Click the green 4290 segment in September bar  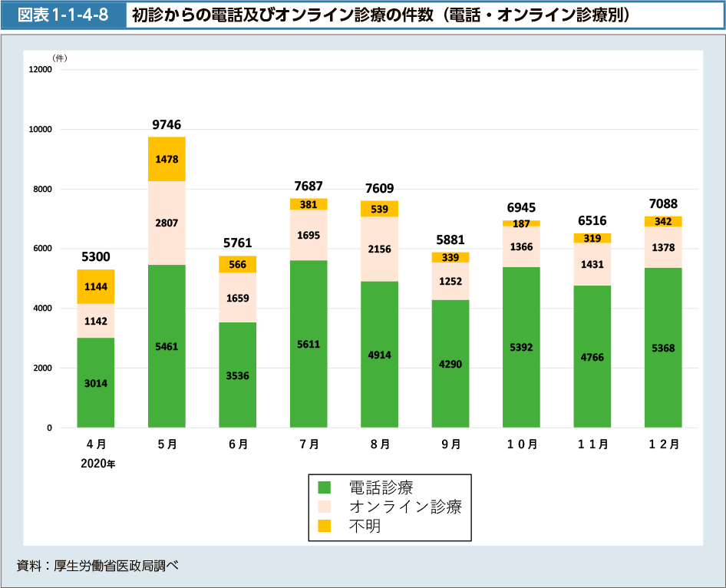tap(450, 363)
